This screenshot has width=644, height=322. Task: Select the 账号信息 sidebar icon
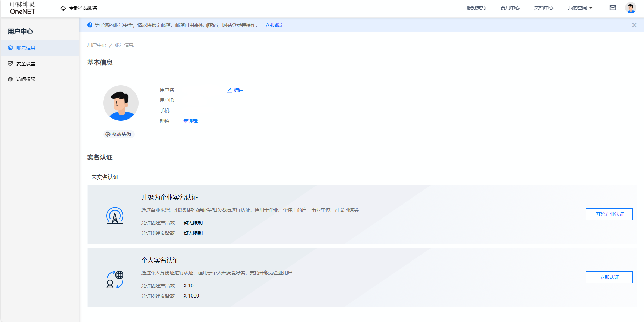pos(10,48)
